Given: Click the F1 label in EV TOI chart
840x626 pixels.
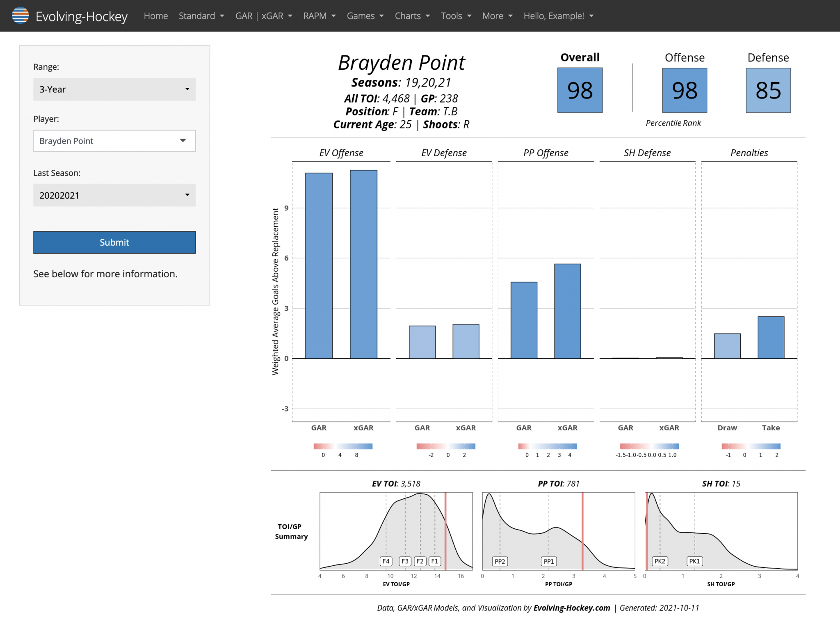Looking at the screenshot, I should [435, 561].
